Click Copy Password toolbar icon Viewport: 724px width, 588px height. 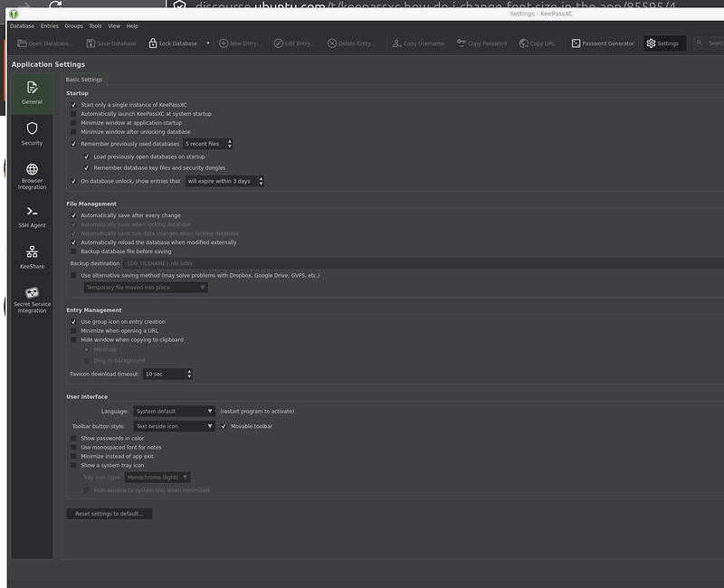[x=462, y=43]
